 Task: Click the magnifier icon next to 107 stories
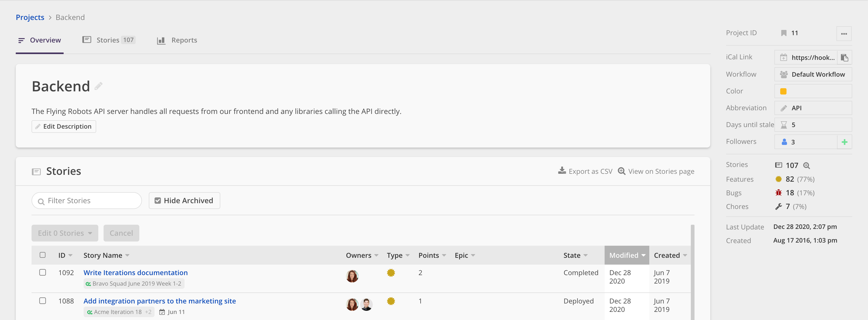click(806, 166)
